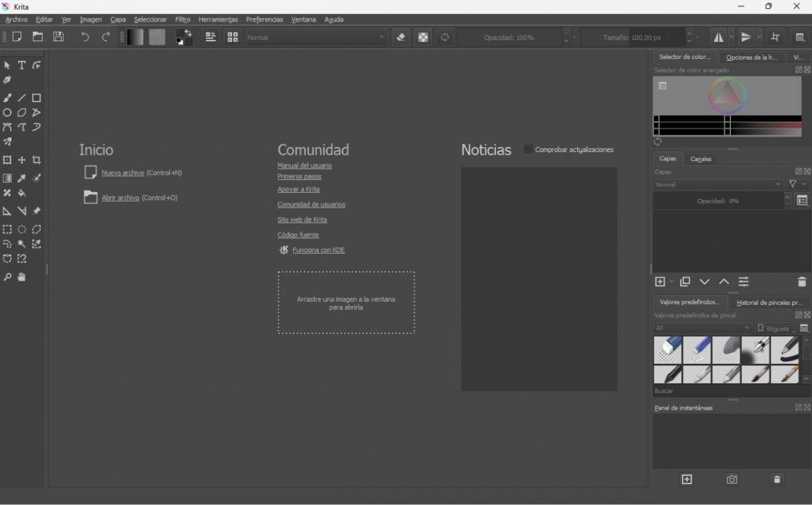Viewport: 812px width, 505px height.
Task: Toggle horizontal mirror mode
Action: point(719,37)
